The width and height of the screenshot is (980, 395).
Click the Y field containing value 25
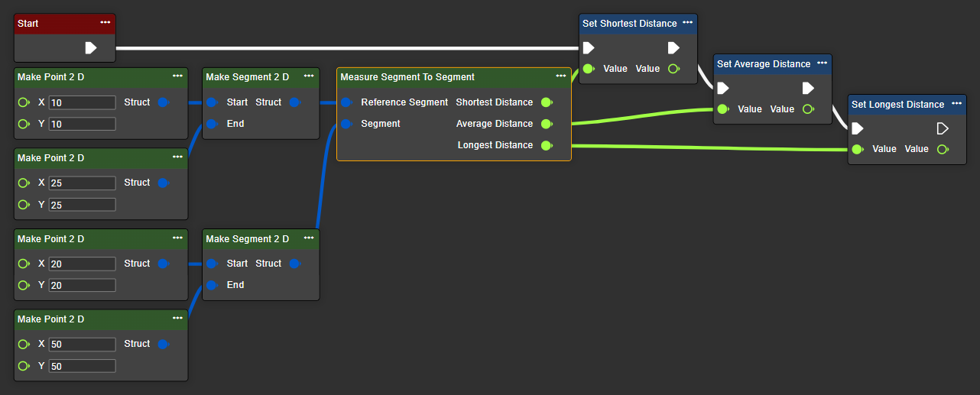[82, 205]
